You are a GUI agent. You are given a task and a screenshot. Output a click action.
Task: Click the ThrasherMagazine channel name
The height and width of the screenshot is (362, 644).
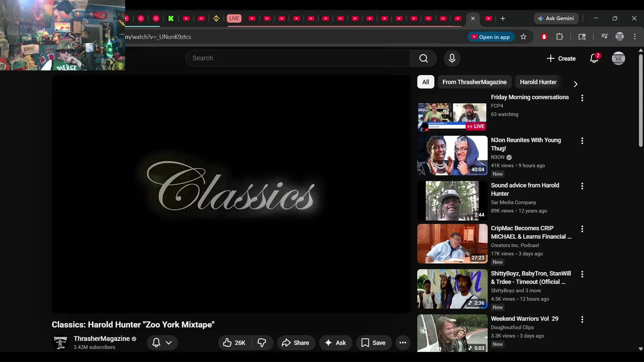102,339
